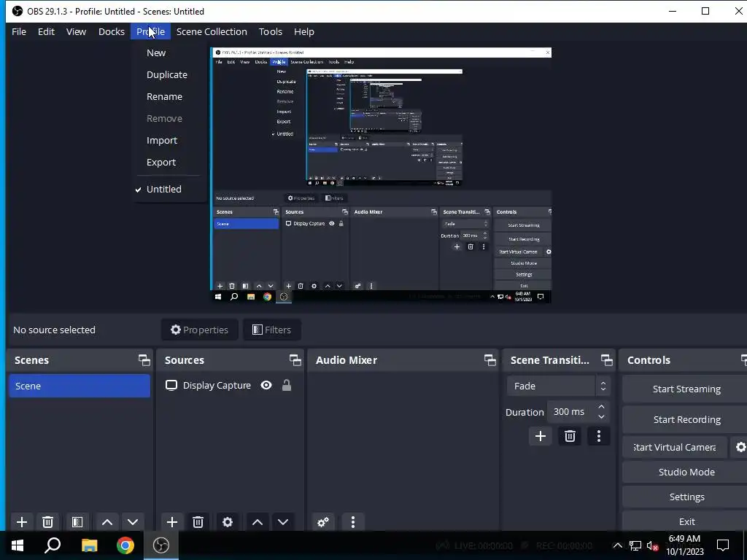
Task: Move source down with arrow icon
Action: [x=283, y=522]
